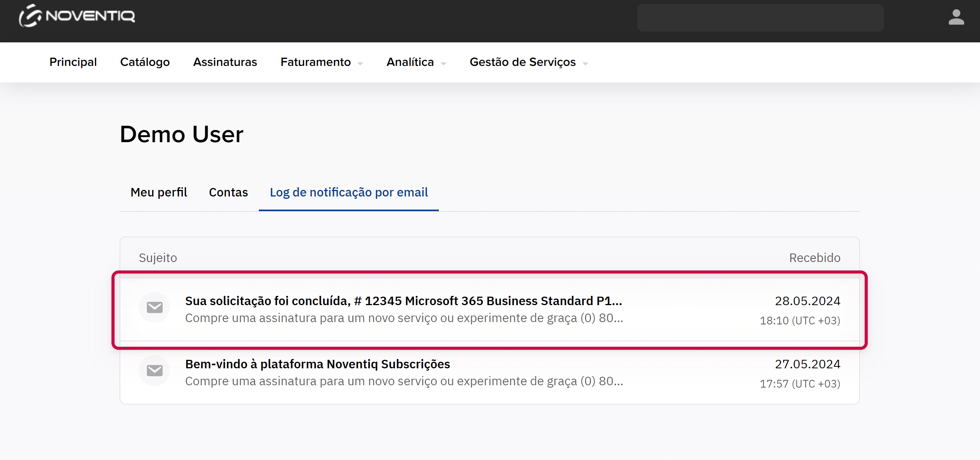Click the Recebido column header
The image size is (980, 460).
pyautogui.click(x=815, y=258)
